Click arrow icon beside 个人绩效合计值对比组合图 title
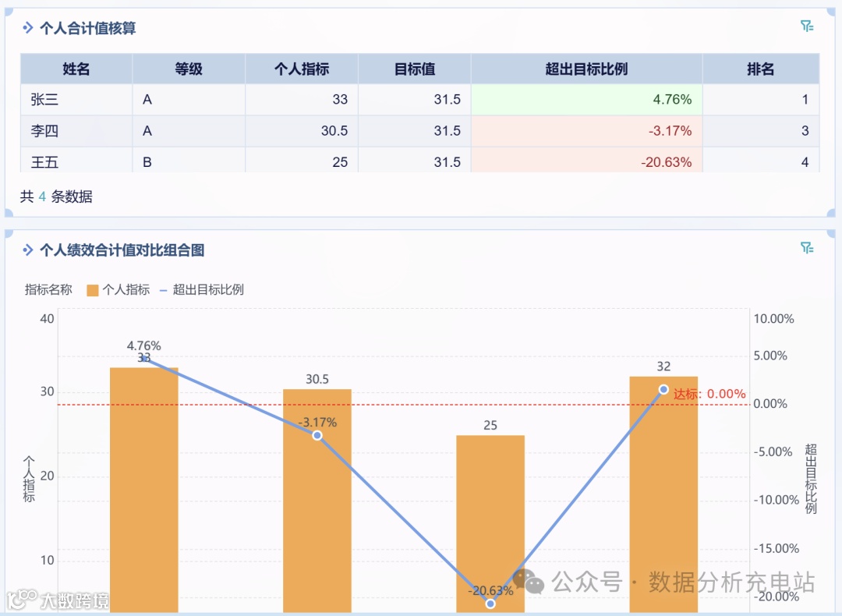Viewport: 842px width, 616px height. (28, 250)
